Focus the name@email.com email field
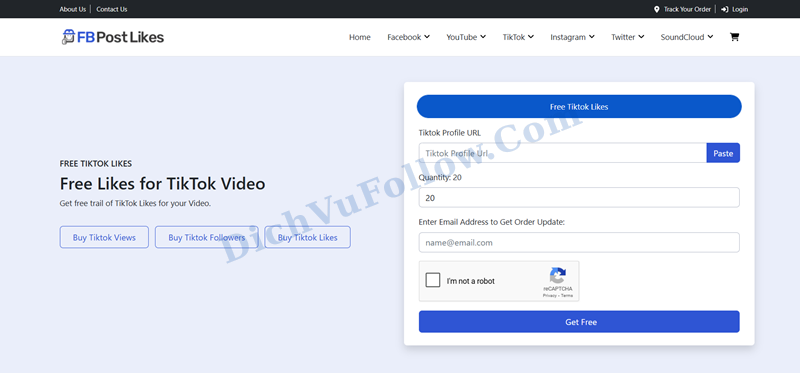Screen dimensions: 800x373 point(579,242)
